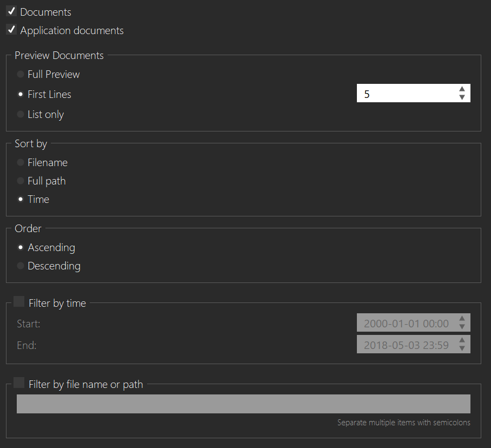Increase the First Lines count with up arrow
This screenshot has width=491, height=448.
coord(462,89)
